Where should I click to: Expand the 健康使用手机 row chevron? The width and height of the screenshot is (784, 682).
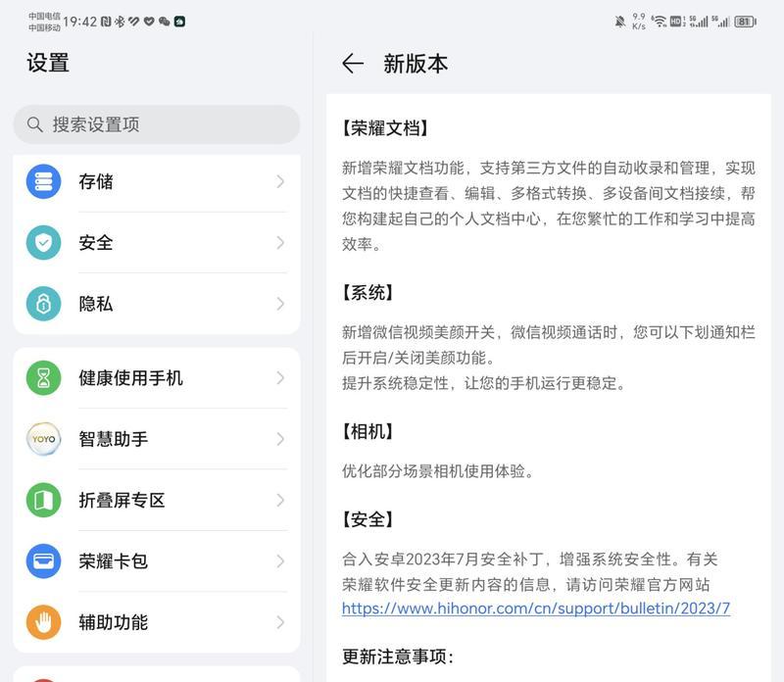pos(280,378)
